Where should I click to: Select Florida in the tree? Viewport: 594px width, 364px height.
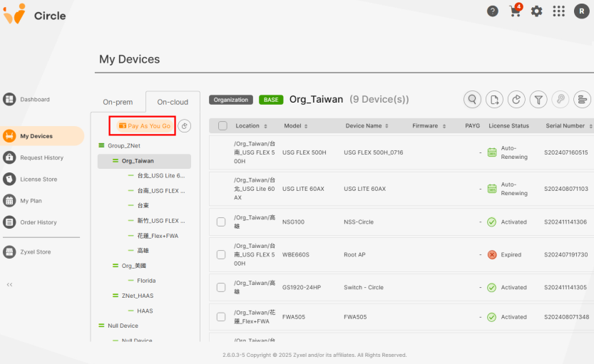coord(146,281)
